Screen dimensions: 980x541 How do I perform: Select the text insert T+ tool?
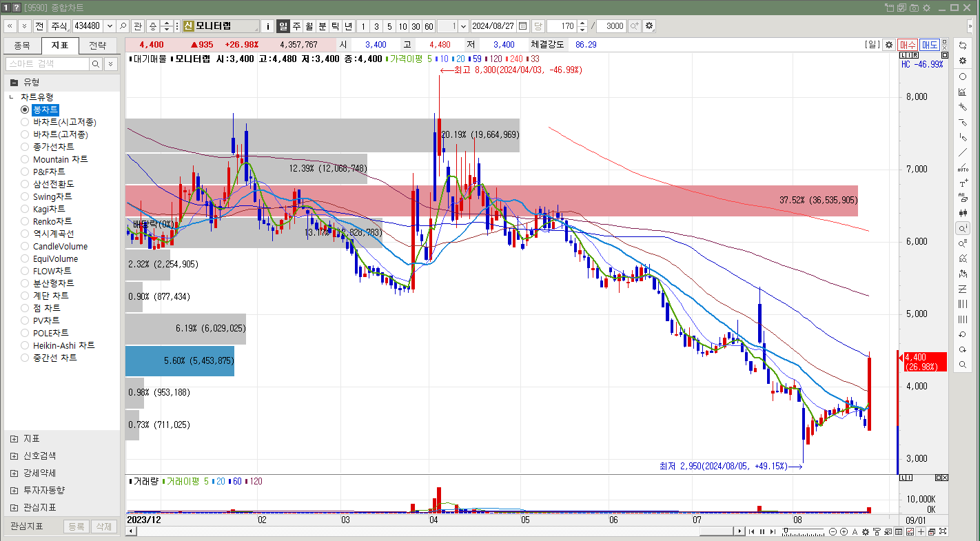click(963, 183)
